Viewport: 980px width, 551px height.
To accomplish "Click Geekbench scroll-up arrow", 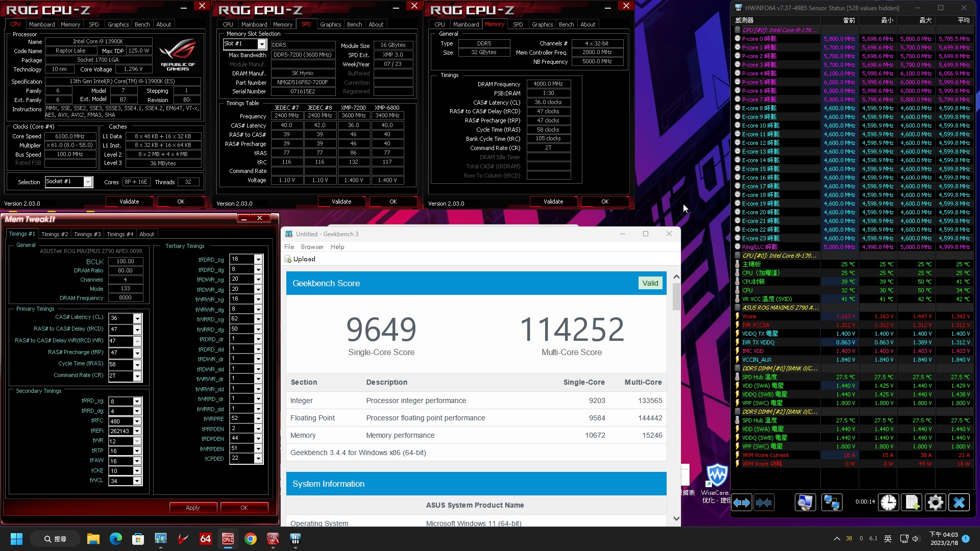I will pos(676,277).
